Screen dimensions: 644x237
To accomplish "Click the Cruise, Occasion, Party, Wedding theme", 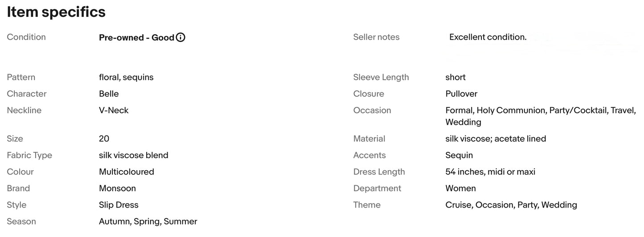I will point(511,205).
